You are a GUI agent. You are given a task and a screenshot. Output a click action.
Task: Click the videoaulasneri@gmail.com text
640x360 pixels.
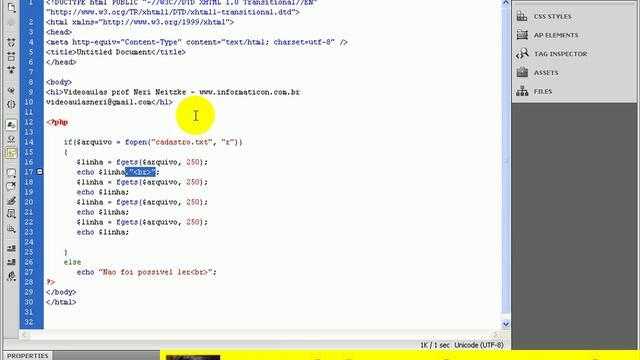point(99,102)
